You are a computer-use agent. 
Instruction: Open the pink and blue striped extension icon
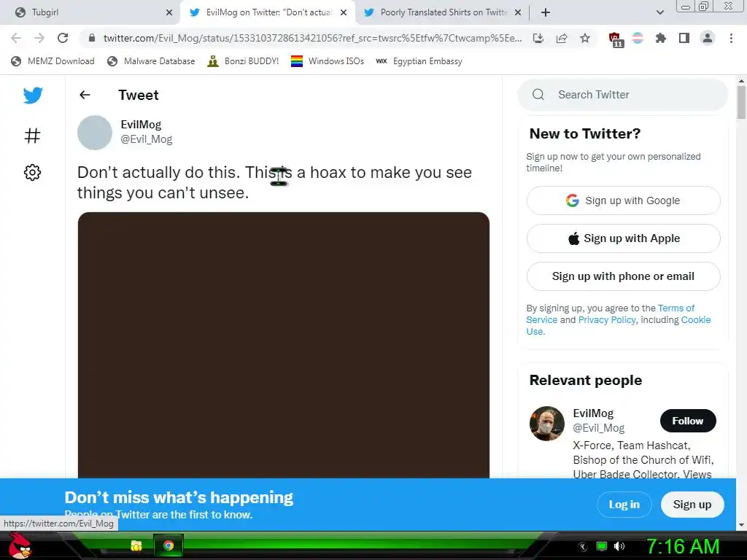[x=638, y=38]
